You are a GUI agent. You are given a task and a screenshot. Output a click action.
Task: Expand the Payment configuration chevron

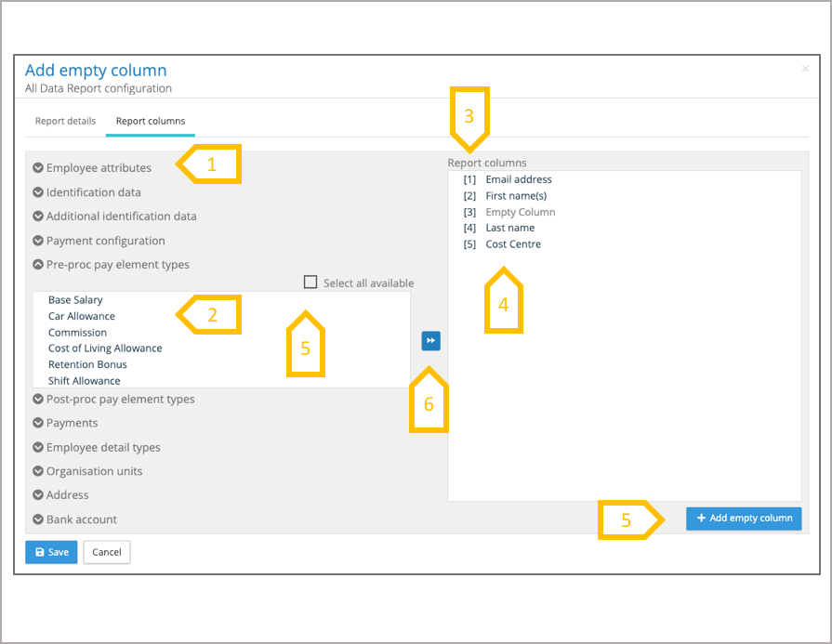click(38, 241)
